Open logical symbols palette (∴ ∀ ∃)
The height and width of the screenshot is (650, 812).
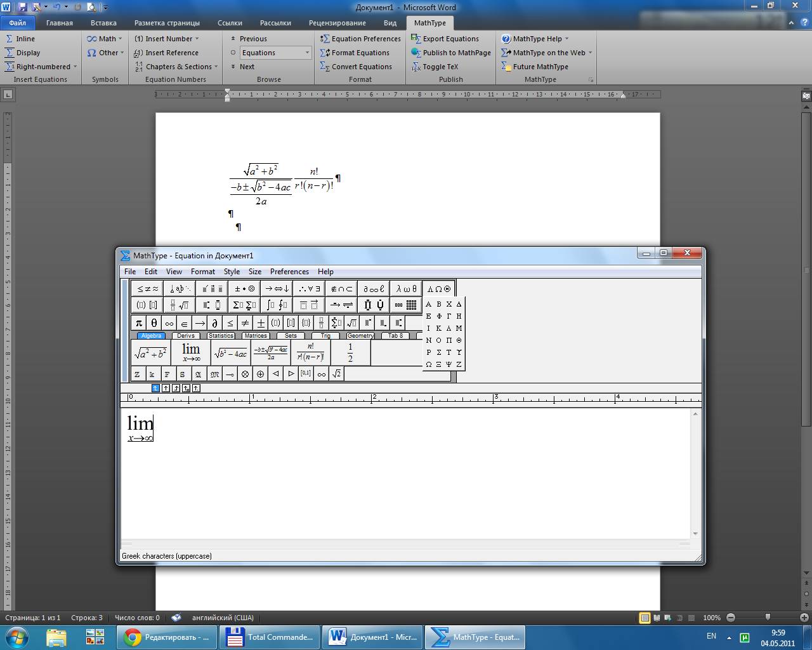click(309, 289)
